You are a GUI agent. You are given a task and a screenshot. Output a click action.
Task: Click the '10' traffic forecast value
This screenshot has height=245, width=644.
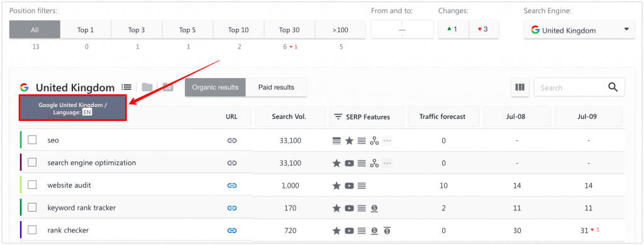click(443, 186)
